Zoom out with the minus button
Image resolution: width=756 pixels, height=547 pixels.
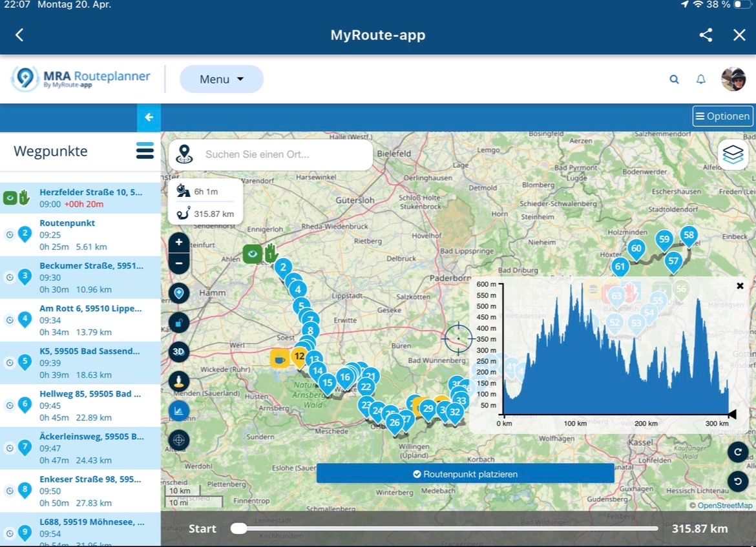pos(179,263)
